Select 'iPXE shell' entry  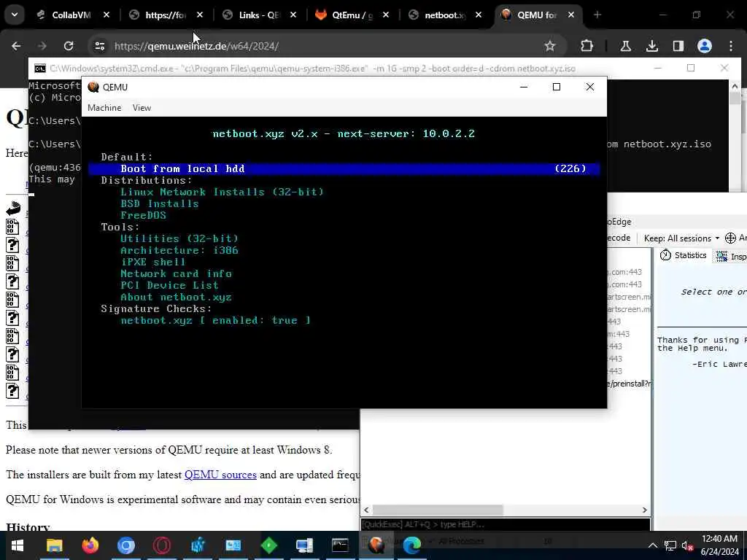click(153, 262)
